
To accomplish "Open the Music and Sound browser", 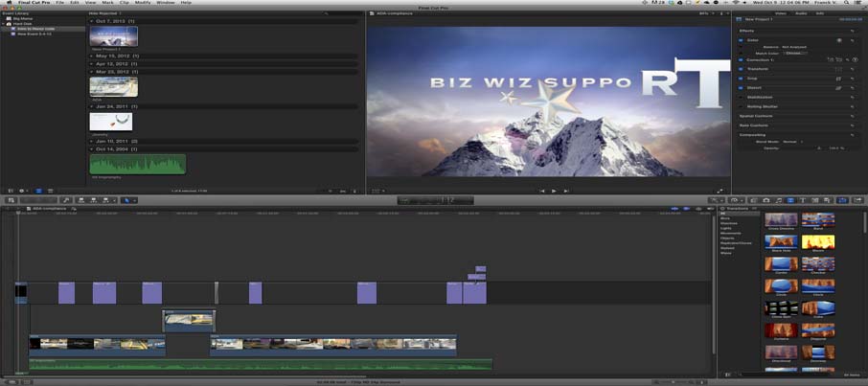I will (x=778, y=200).
